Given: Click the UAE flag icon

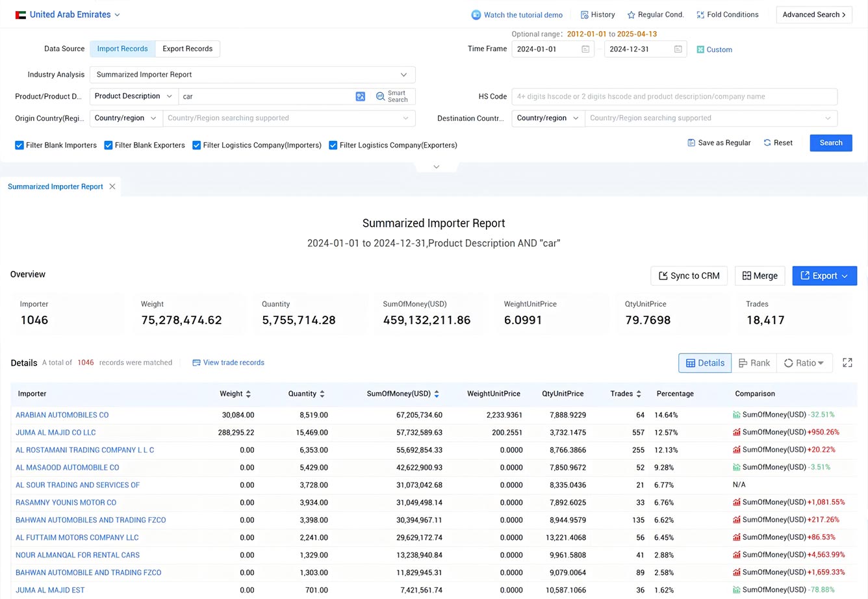Looking at the screenshot, I should click(x=21, y=14).
